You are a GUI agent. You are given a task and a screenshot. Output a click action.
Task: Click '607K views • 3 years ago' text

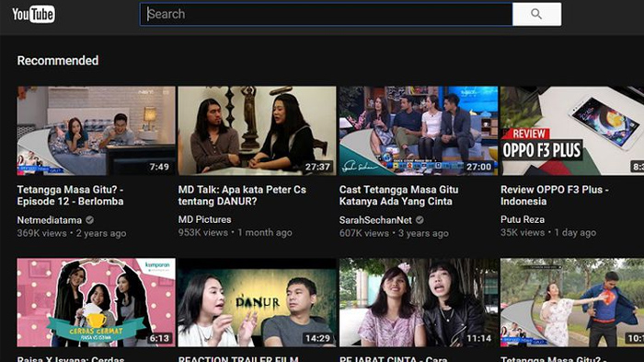394,233
